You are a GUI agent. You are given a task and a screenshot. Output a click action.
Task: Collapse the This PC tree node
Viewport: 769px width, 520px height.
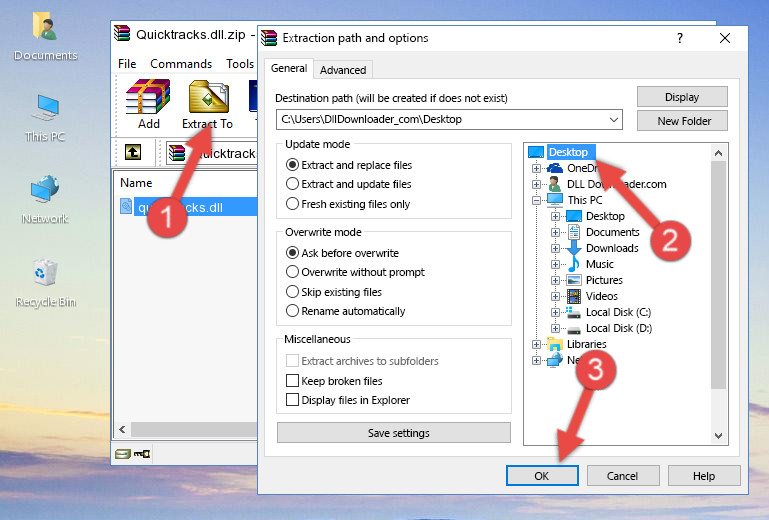(536, 200)
